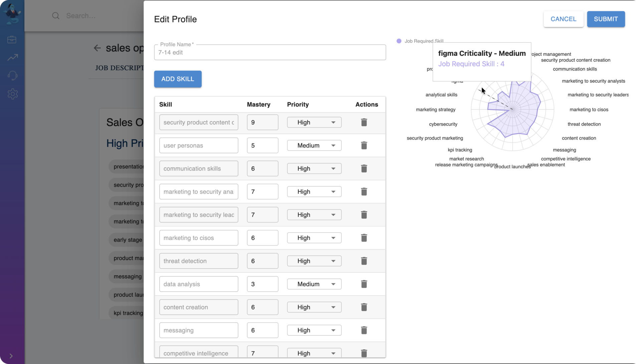Edit mastery value for security product content
Viewport: 641px width, 364px height.
click(x=262, y=122)
